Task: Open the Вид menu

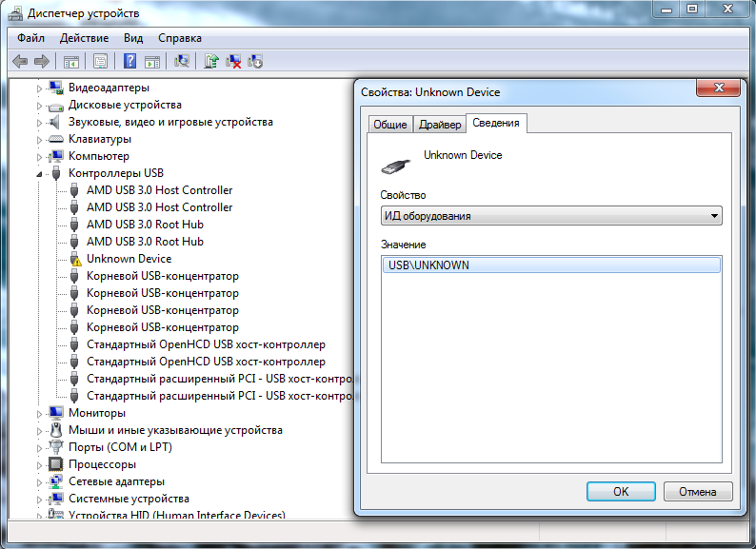Action: (133, 38)
